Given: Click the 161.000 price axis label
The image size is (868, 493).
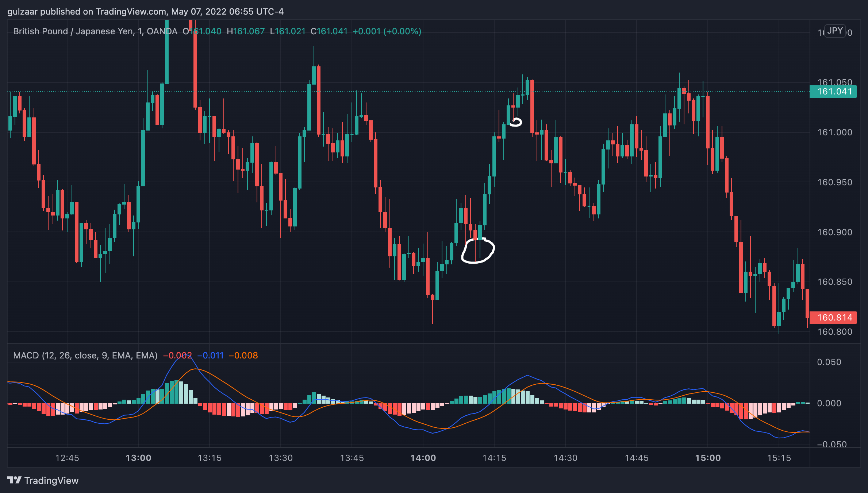Looking at the screenshot, I should (x=835, y=132).
